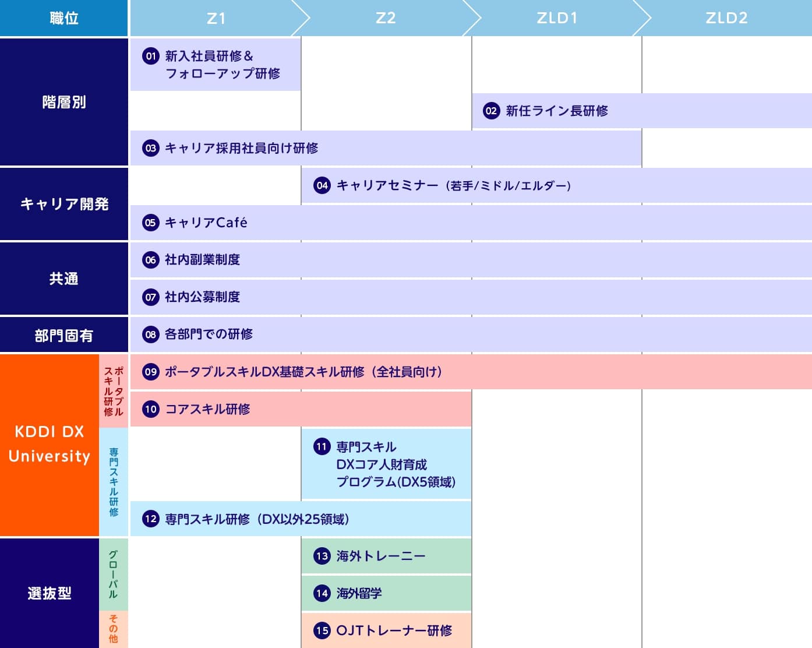Click 専門スキル DXコア人財育成プログラム text
The width and height of the screenshot is (812, 648).
pyautogui.click(x=396, y=464)
